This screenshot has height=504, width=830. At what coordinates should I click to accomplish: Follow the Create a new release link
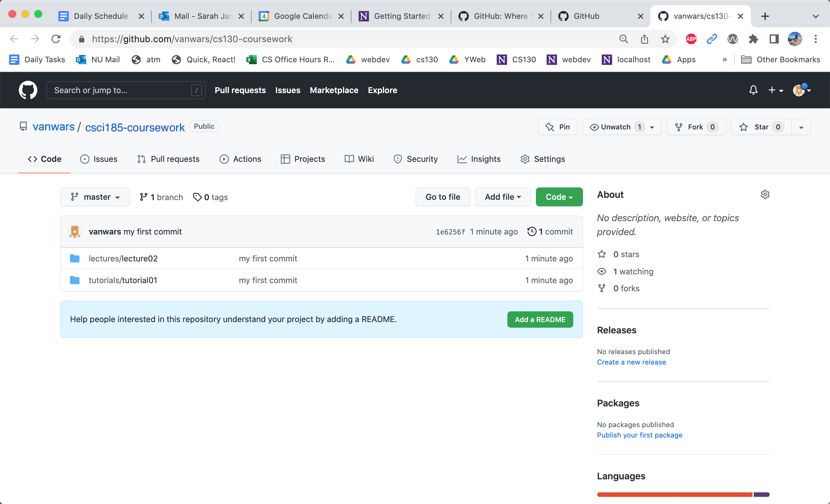(x=631, y=362)
